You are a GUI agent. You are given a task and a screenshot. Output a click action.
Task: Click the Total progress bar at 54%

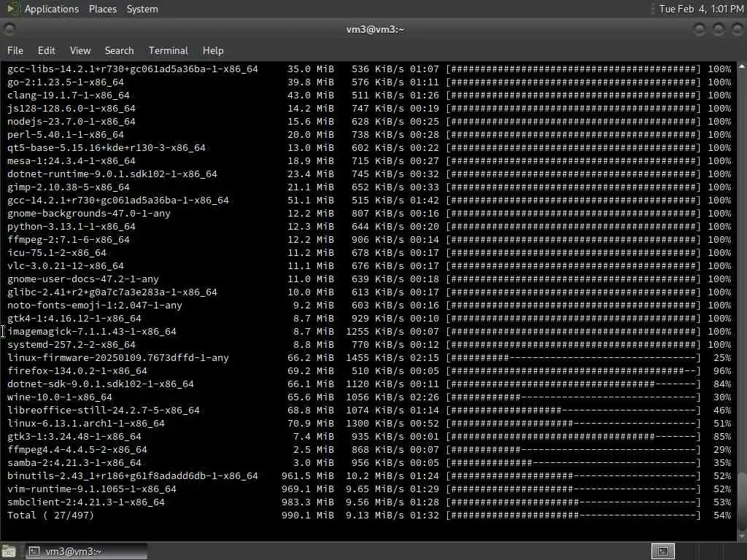coord(573,516)
